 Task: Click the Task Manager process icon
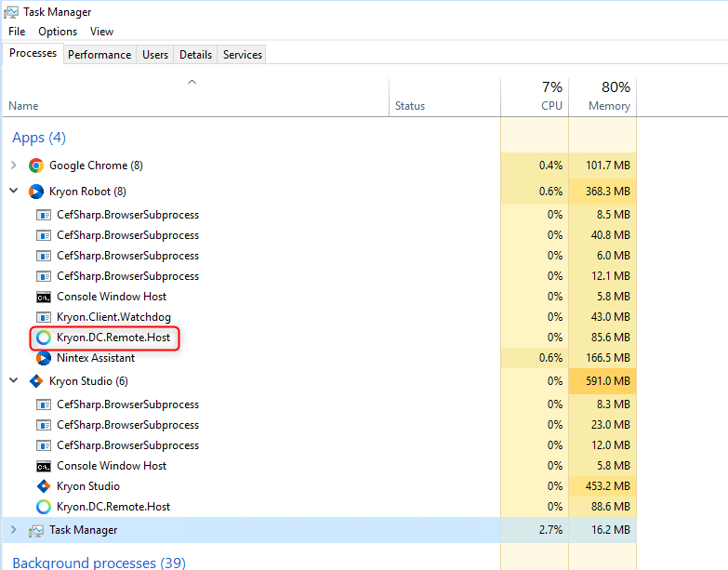[x=36, y=530]
